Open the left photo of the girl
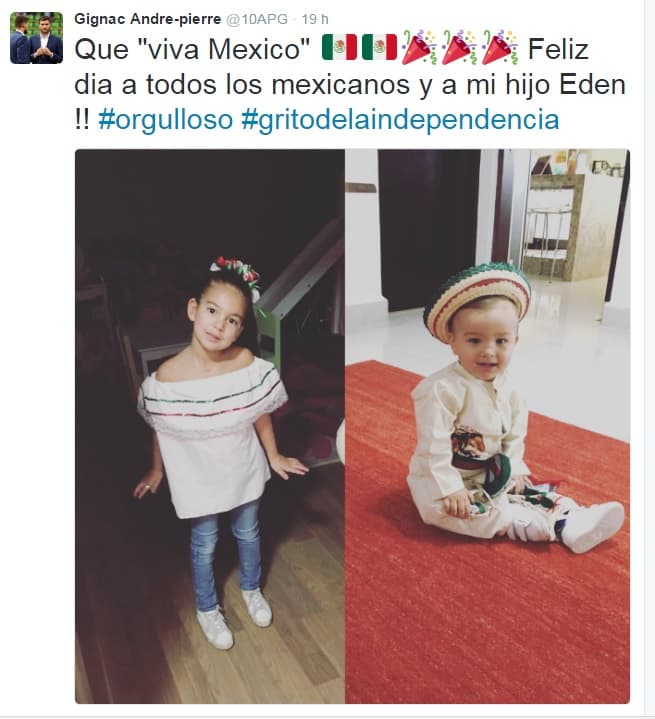Viewport: 655px width, 719px height. (210, 426)
